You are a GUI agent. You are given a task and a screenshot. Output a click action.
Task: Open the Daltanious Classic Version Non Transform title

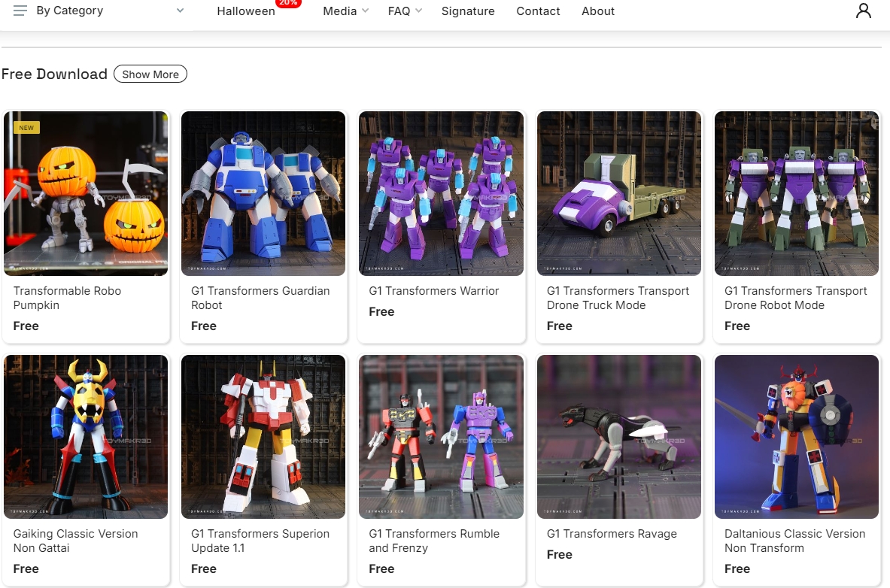click(x=794, y=541)
